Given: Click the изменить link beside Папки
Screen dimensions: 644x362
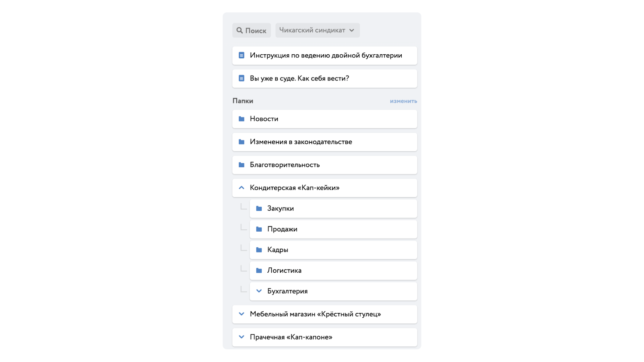Looking at the screenshot, I should [403, 101].
